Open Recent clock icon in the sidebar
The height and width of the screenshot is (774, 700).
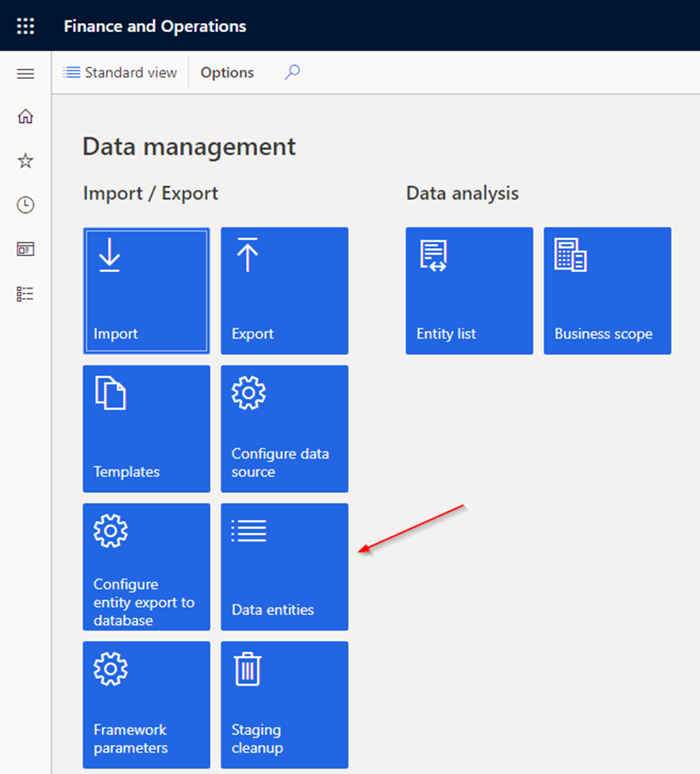coord(26,205)
